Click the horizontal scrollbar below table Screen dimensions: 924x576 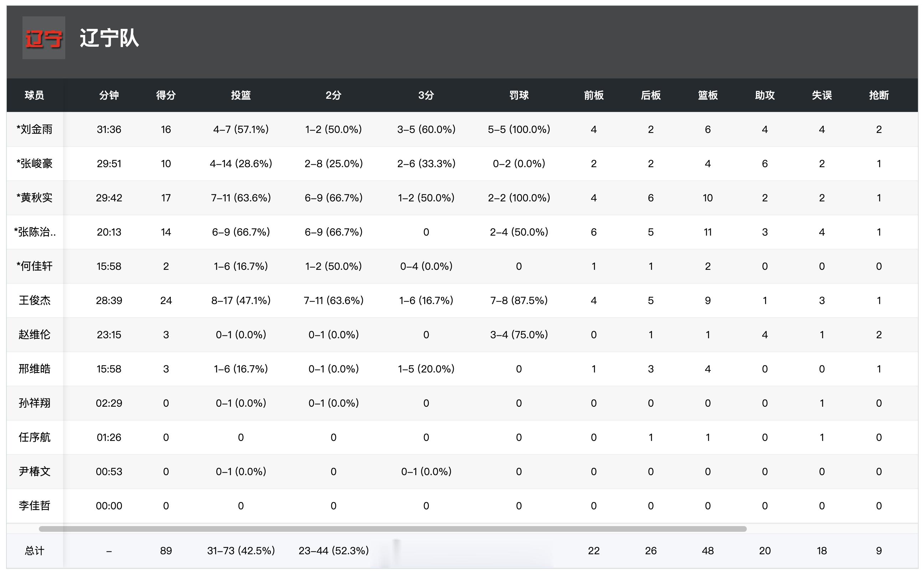392,529
